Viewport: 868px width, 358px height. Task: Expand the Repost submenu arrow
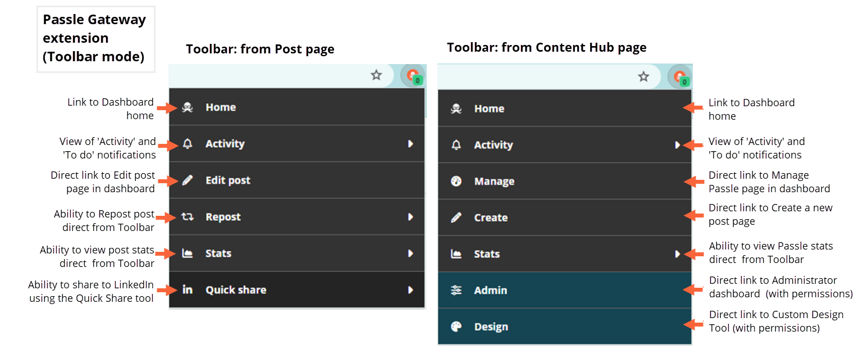point(410,217)
